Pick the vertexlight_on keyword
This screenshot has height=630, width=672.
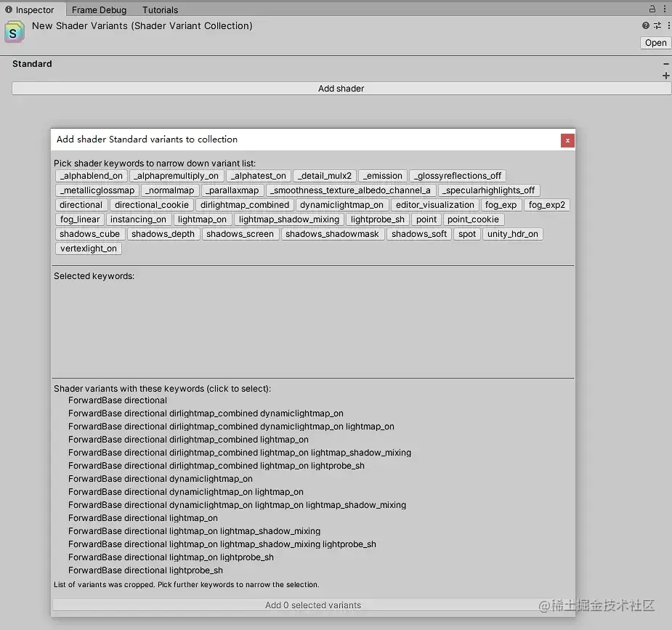(x=89, y=249)
